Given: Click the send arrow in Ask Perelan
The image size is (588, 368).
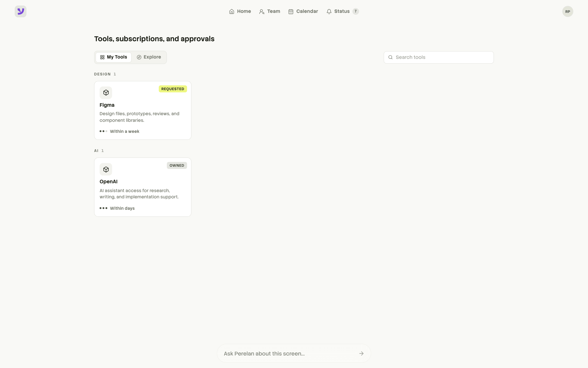Looking at the screenshot, I should tap(361, 353).
